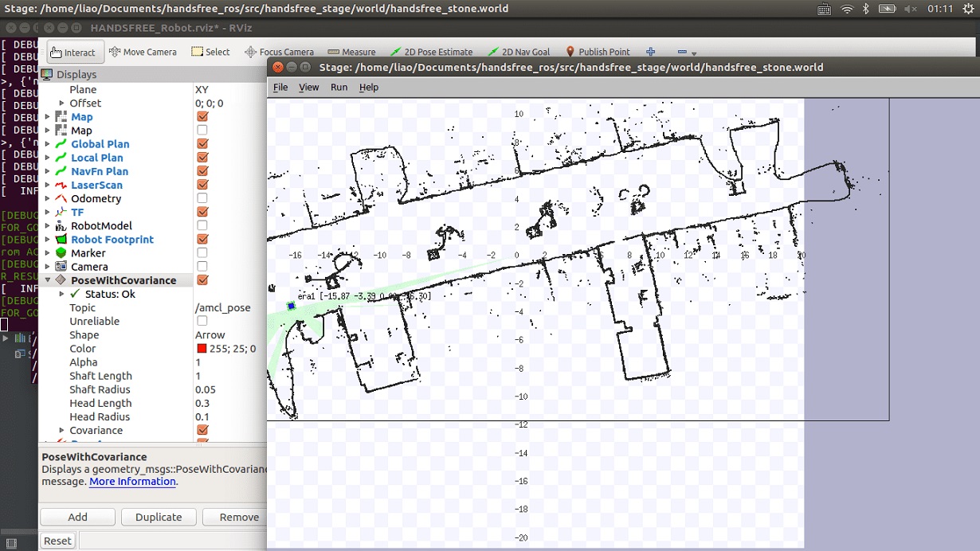Expand the LaserScan display
Screen dimensions: 980x551
(47, 185)
